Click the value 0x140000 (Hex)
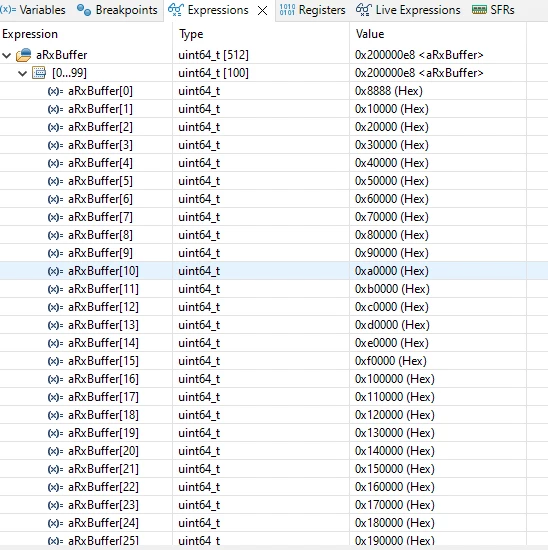Viewport: 548px width, 550px height. (395, 451)
